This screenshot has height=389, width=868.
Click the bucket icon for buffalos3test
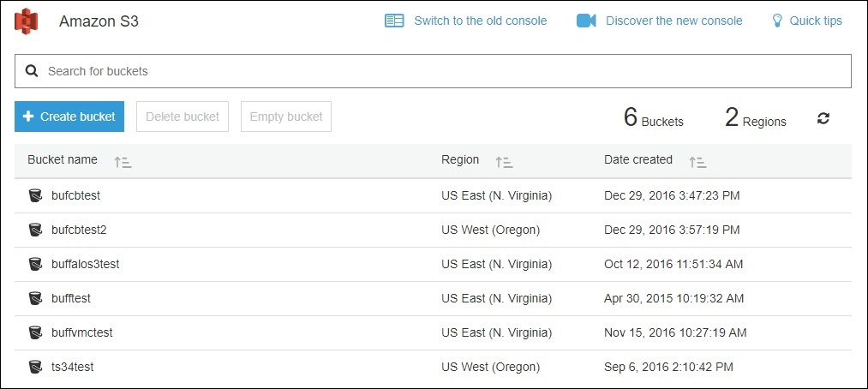tap(35, 264)
